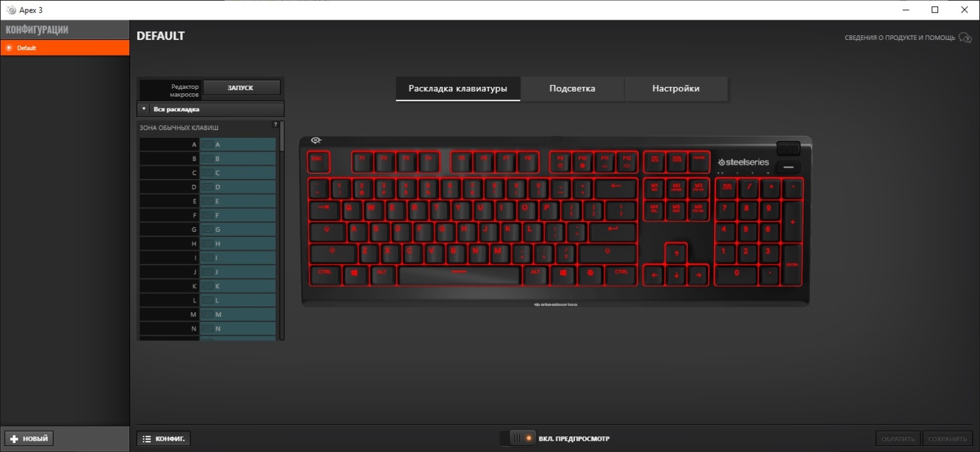
Task: Click the ОБРАТИТЬ revert button
Action: pyautogui.click(x=898, y=438)
